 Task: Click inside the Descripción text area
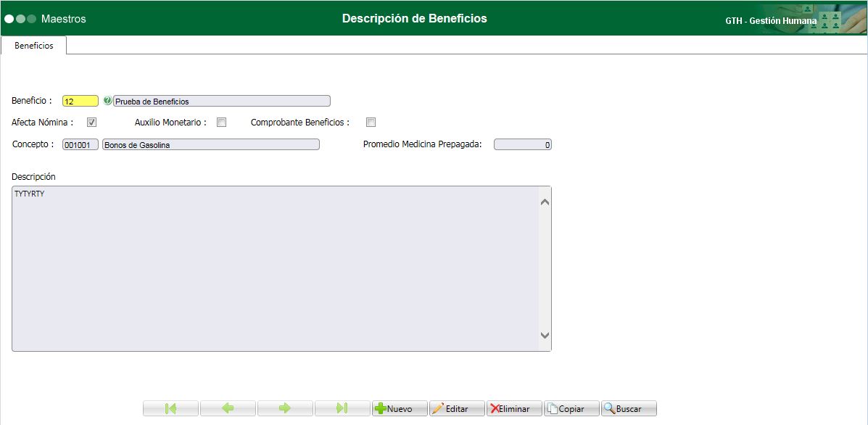pos(275,268)
